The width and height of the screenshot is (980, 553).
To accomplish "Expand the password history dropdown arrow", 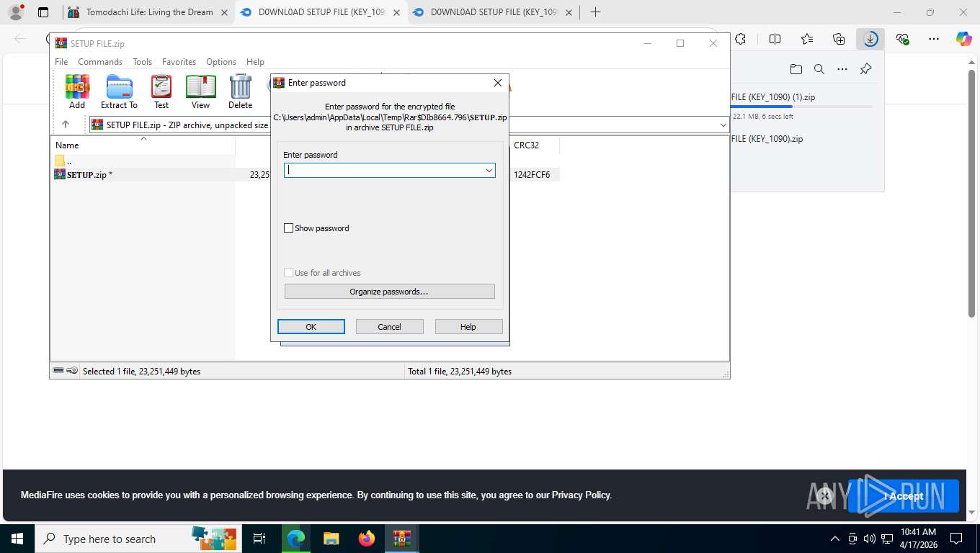I will (489, 170).
